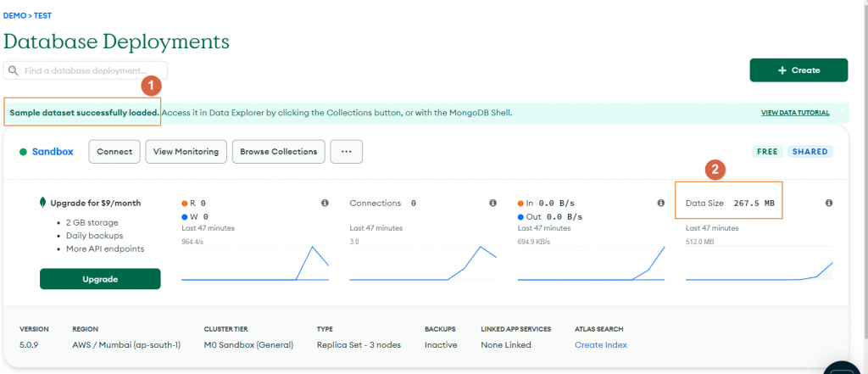The image size is (868, 374).
Task: Click AWS / Mumbai (ap-south-1) region text
Action: coord(127,344)
